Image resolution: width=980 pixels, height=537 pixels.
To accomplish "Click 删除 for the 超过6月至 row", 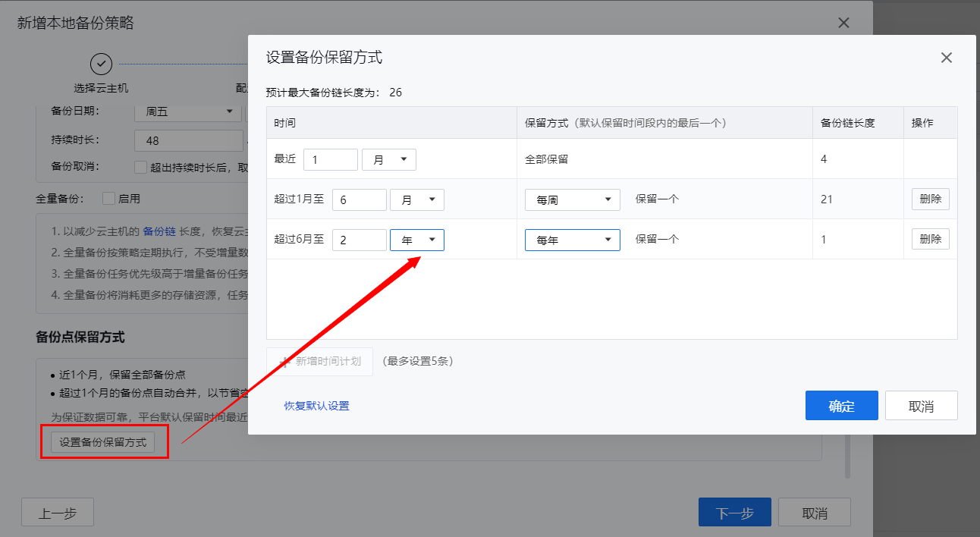I will [930, 240].
